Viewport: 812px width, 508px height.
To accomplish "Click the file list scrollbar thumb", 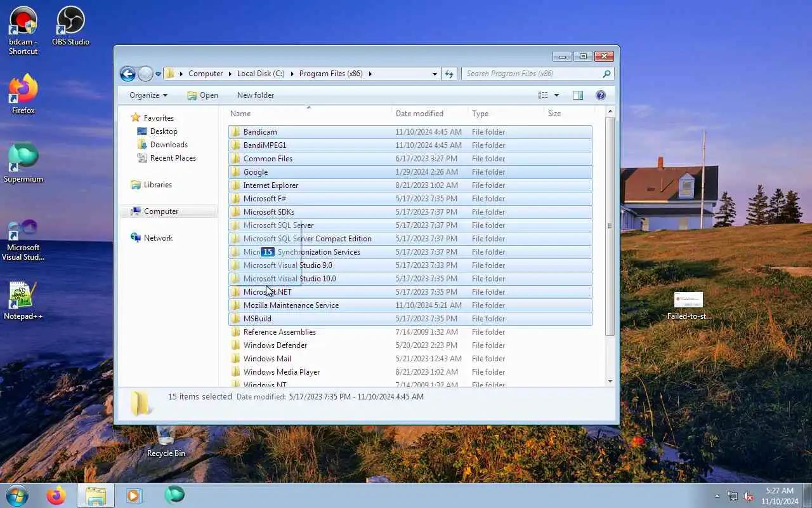I will coord(610,227).
